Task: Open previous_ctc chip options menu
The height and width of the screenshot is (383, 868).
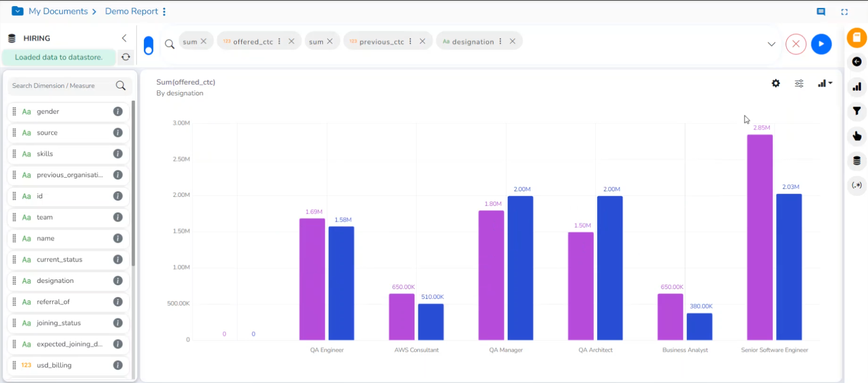Action: click(410, 41)
